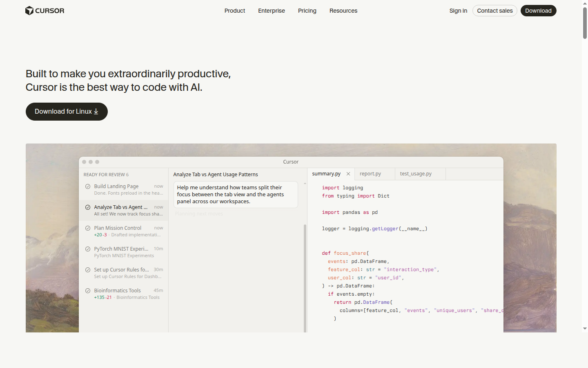Viewport: 588px width, 368px height.
Task: Switch to the report.py tab
Action: (x=370, y=174)
